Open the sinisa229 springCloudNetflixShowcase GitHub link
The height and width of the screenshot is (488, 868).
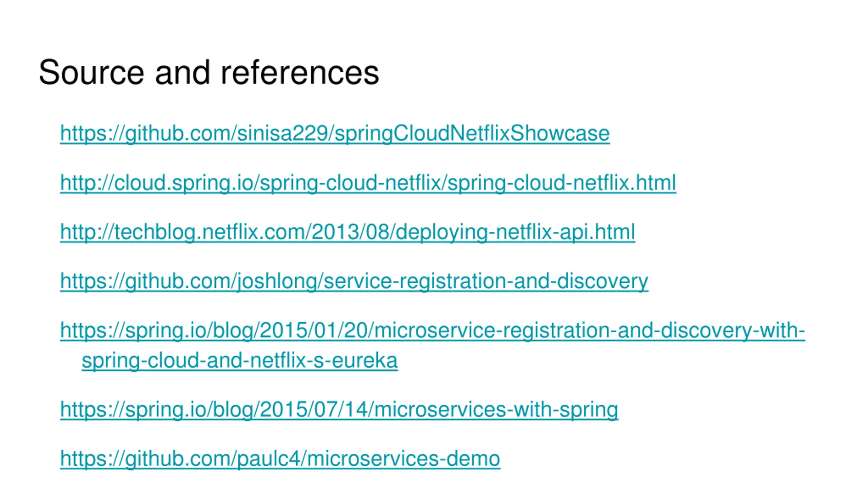335,133
